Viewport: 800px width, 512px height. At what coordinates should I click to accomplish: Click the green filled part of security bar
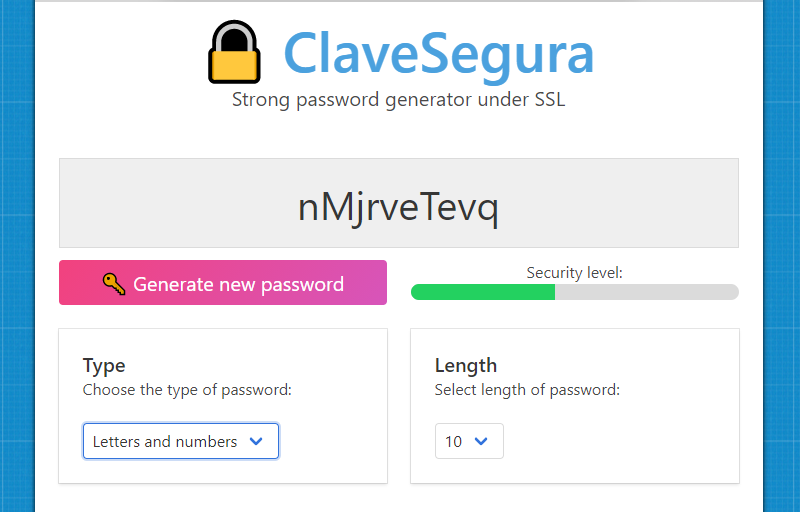tap(482, 292)
